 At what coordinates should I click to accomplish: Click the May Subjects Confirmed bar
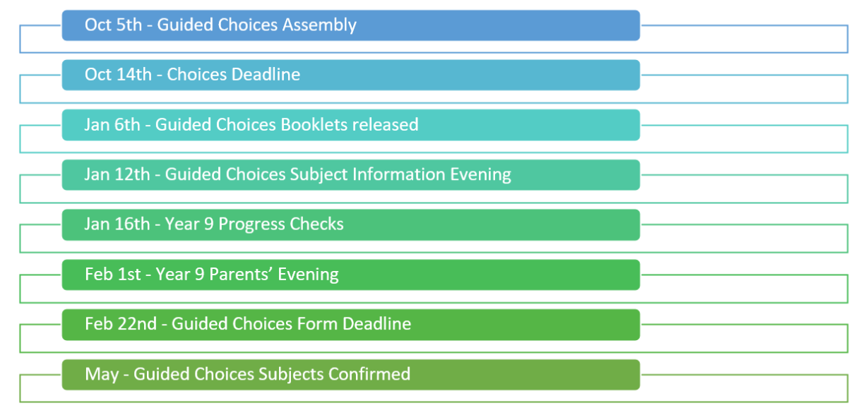click(x=351, y=375)
